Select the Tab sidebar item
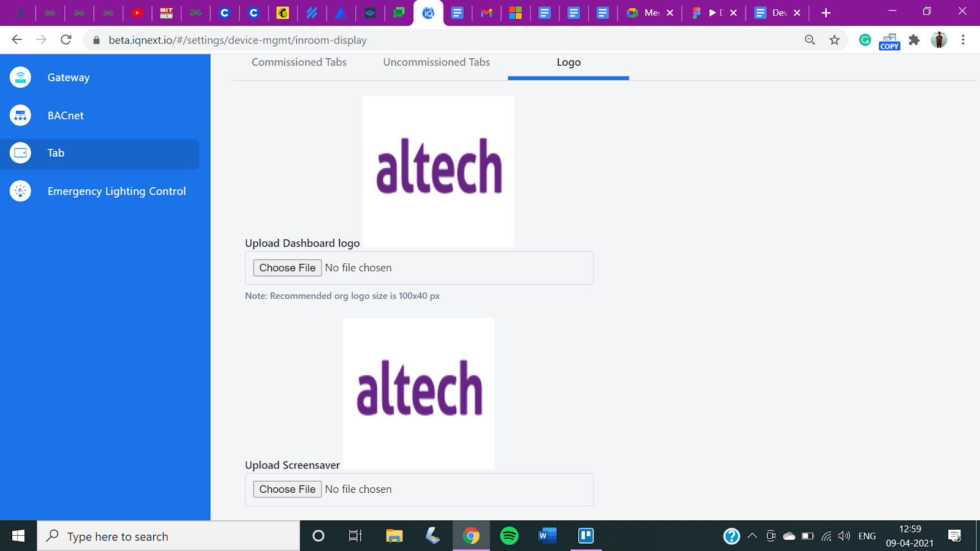The height and width of the screenshot is (551, 980). click(x=100, y=153)
